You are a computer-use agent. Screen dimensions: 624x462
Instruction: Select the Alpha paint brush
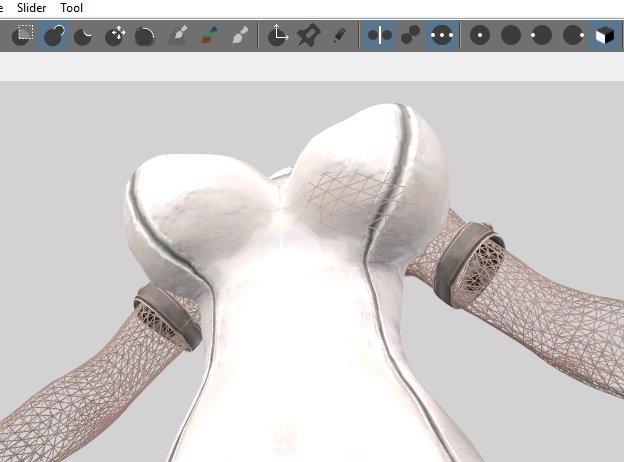239,36
